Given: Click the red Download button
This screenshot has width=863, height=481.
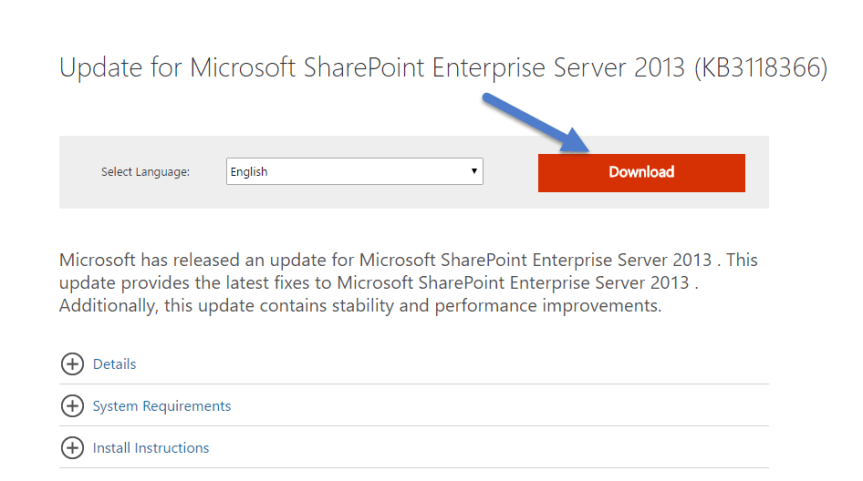Looking at the screenshot, I should pyautogui.click(x=641, y=172).
